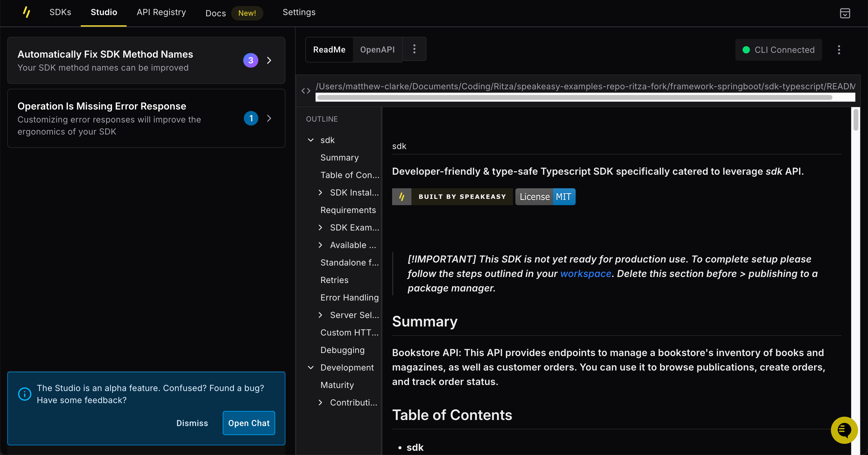Dismiss the Studio alpha feedback banner
The height and width of the screenshot is (455, 868).
pos(192,423)
